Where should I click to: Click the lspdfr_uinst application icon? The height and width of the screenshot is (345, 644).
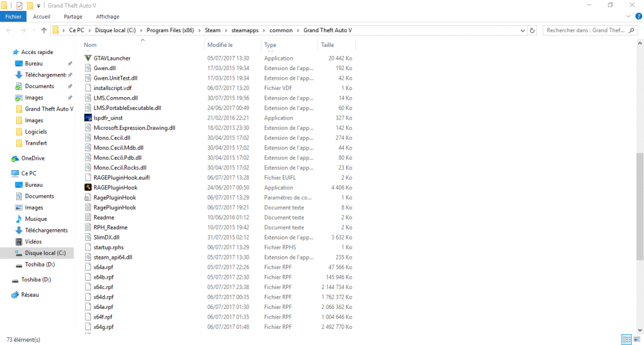click(87, 118)
